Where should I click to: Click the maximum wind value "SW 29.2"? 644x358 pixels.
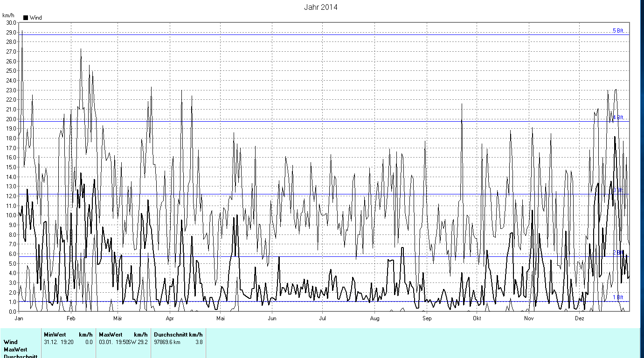coord(138,342)
